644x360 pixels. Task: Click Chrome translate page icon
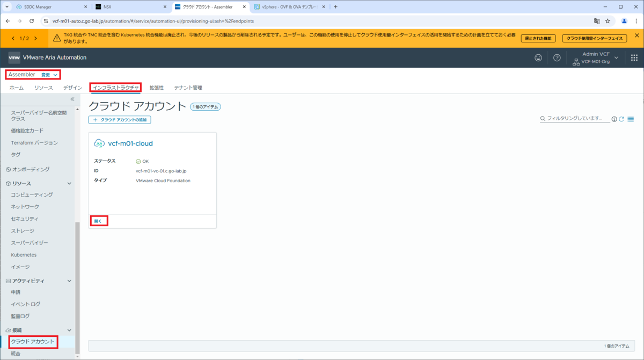coord(597,21)
